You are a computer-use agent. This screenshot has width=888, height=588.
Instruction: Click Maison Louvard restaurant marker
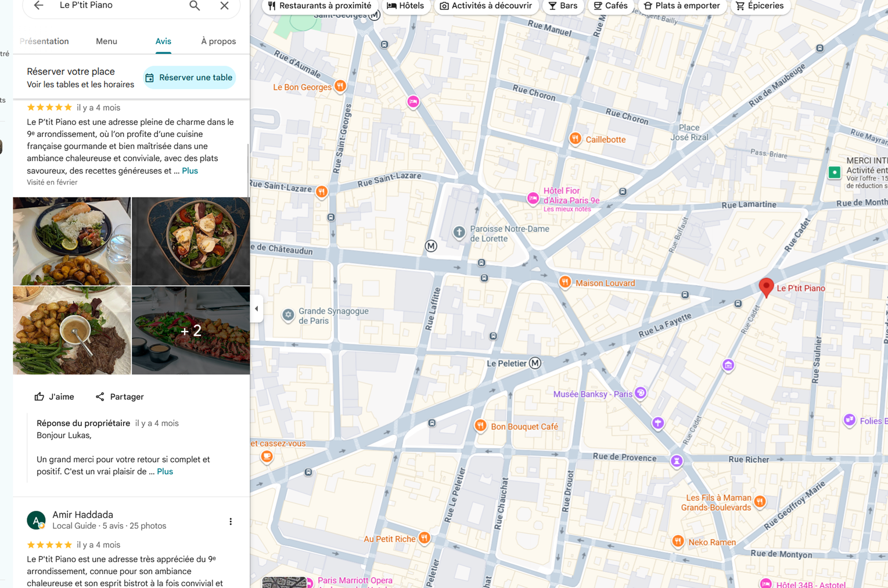(565, 282)
